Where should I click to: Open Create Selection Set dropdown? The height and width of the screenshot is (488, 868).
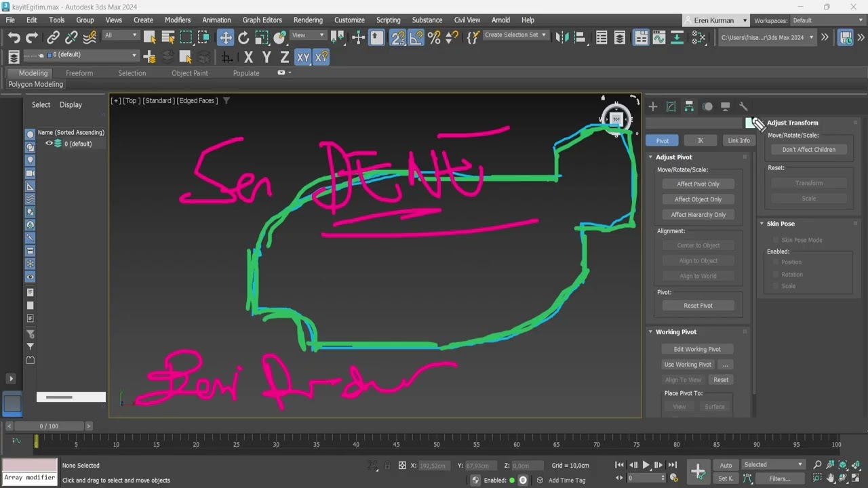pyautogui.click(x=515, y=35)
